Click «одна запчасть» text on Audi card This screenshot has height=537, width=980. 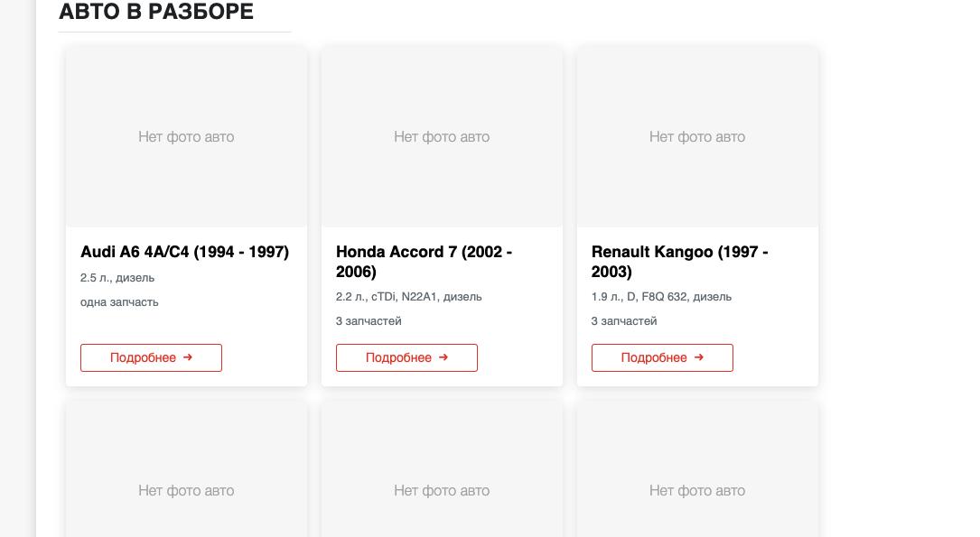coord(119,302)
